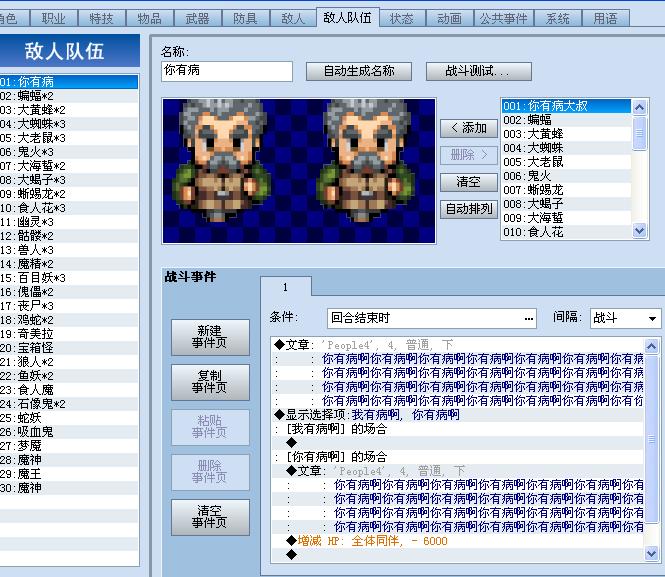The height and width of the screenshot is (577, 665).
Task: Select enemy 009:大海蜇
Action: 566,218
